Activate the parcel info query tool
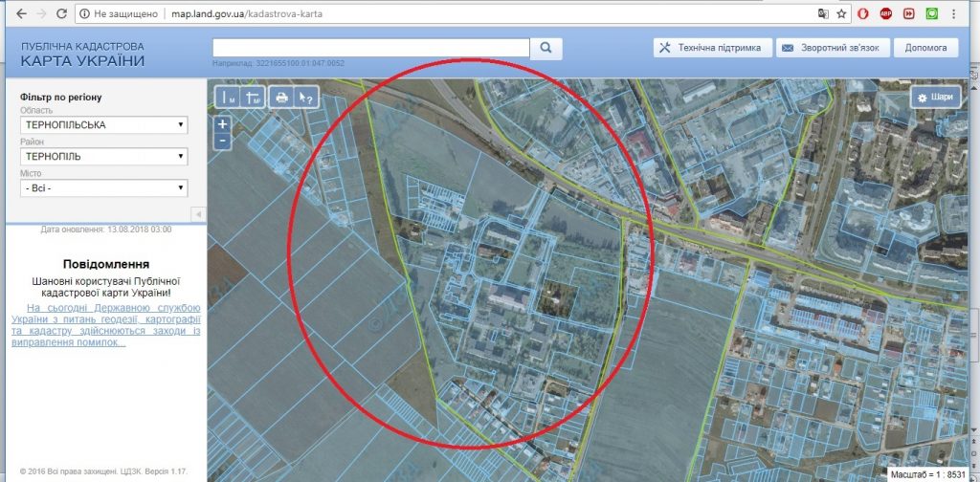The image size is (980, 482). pos(305,97)
